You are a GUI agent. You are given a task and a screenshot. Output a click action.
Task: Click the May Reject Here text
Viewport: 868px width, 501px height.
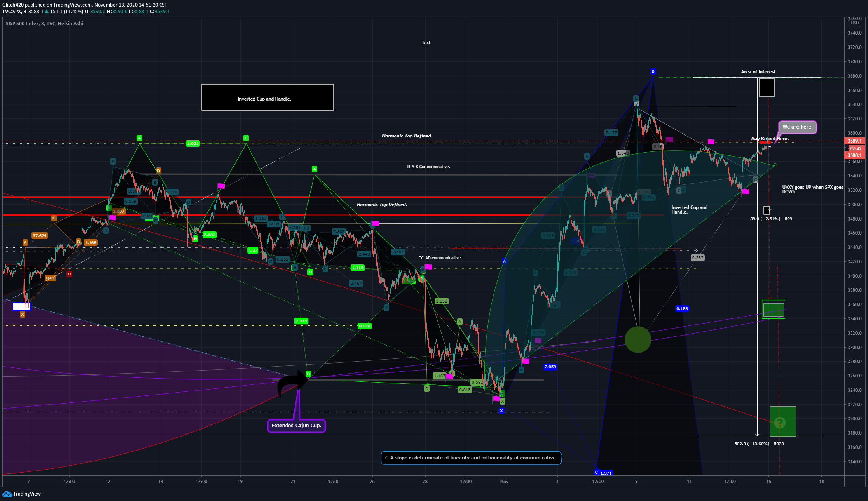[770, 139]
